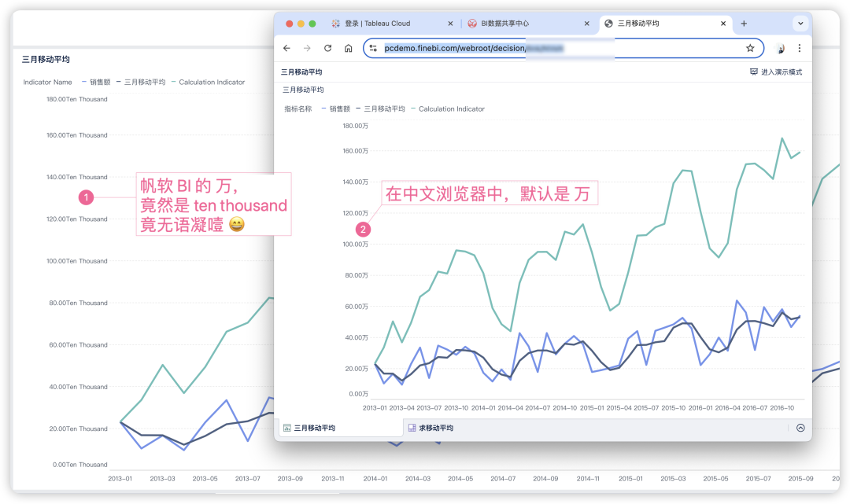Click the Indicator Name legend title in background
The width and height of the screenshot is (850, 504).
pyautogui.click(x=48, y=83)
